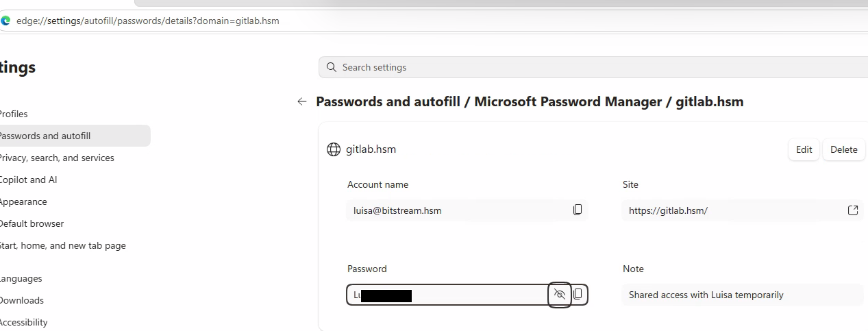Toggle password visibility eye icon
The width and height of the screenshot is (868, 331).
tap(560, 295)
